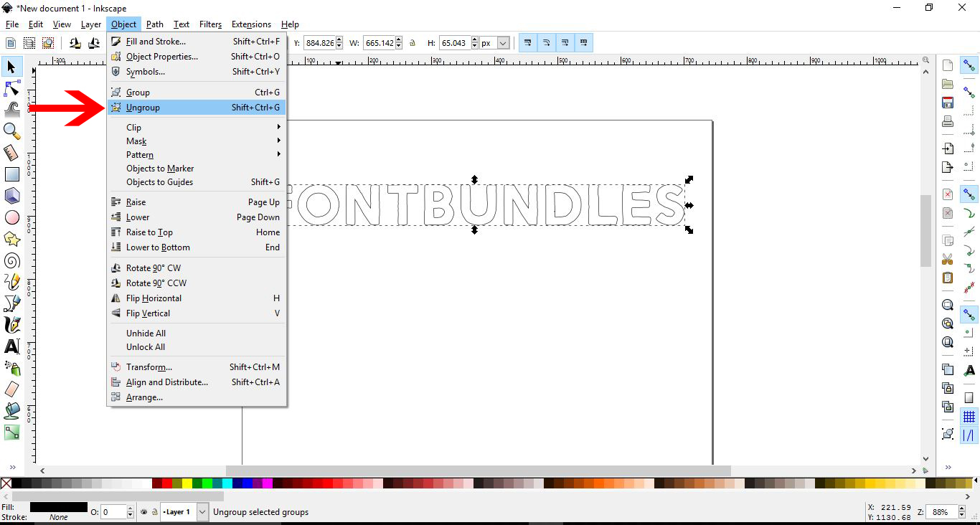This screenshot has width=980, height=525.
Task: Open the Layer 1 selector dropdown
Action: [x=202, y=512]
